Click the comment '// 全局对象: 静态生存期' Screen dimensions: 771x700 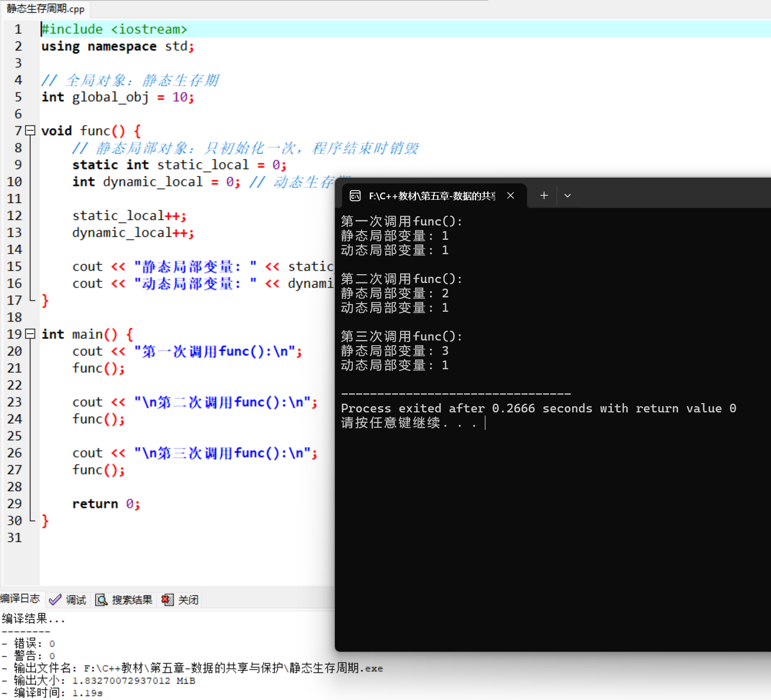tap(130, 80)
